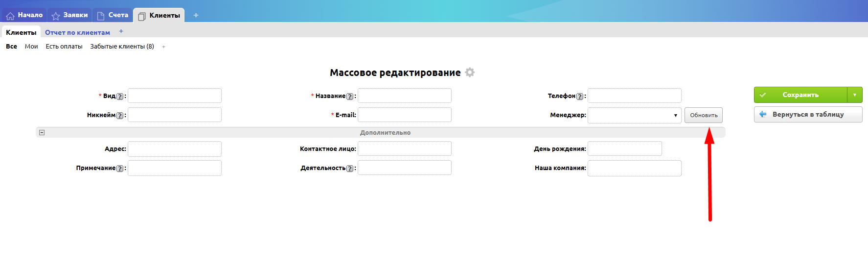The height and width of the screenshot is (271, 868).
Task: Go to the Начало home tab
Action: click(24, 15)
